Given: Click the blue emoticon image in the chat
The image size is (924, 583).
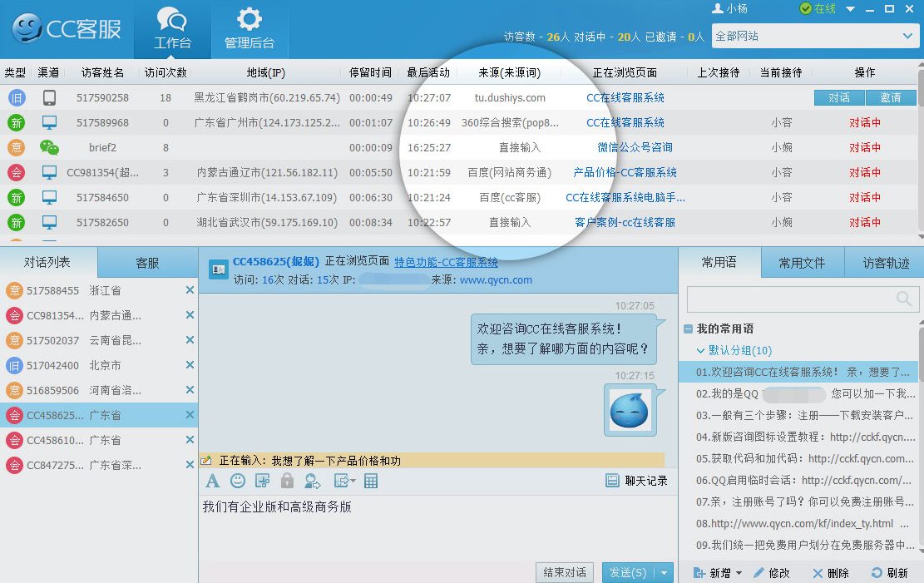Looking at the screenshot, I should pos(630,410).
